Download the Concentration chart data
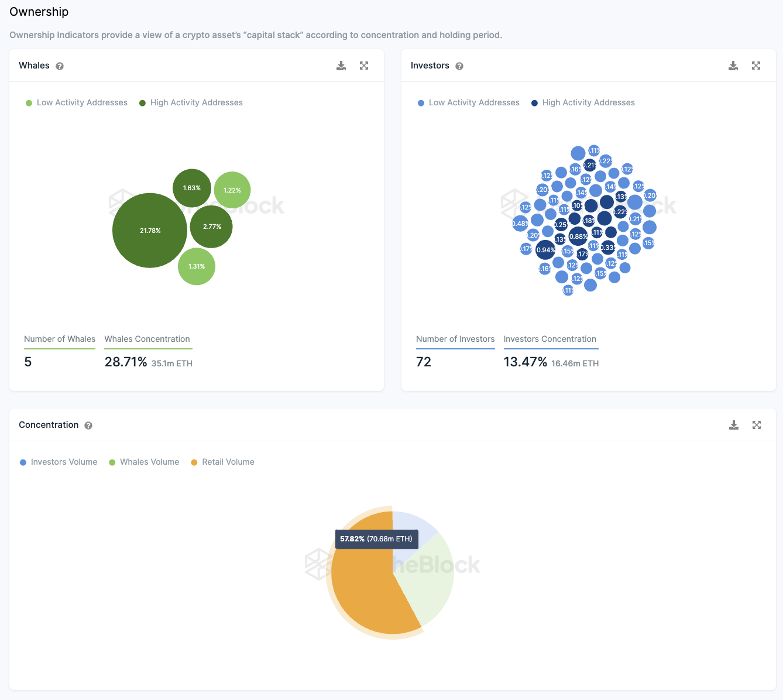This screenshot has width=783, height=700. pyautogui.click(x=734, y=425)
